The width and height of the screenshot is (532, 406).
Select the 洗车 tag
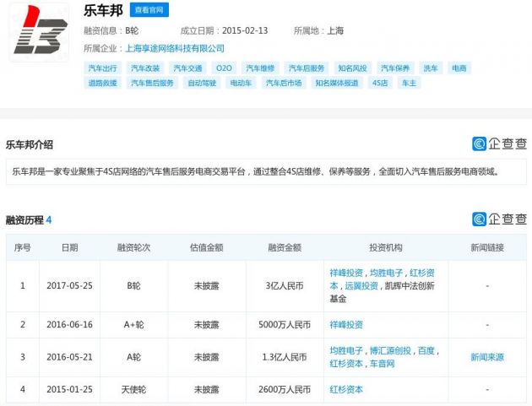[x=431, y=68]
